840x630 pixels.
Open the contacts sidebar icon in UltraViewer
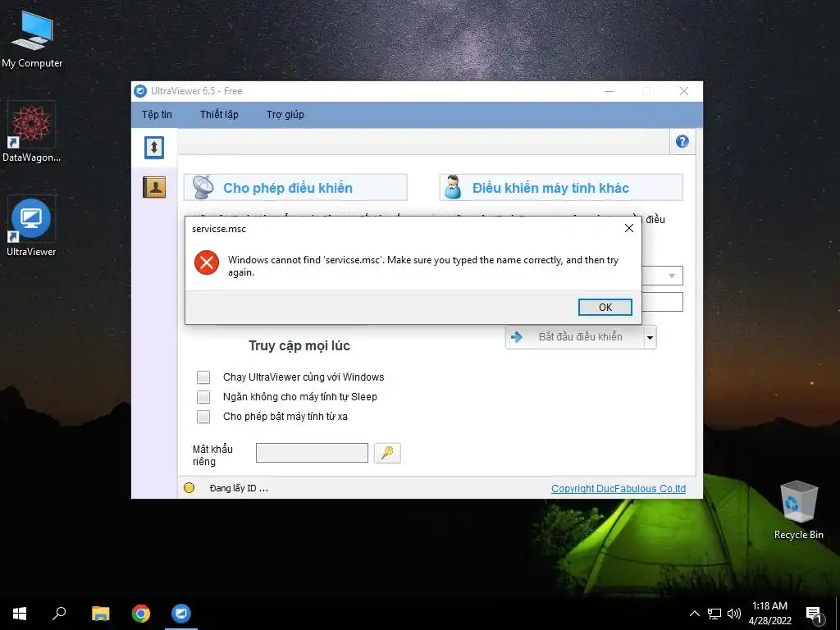154,187
